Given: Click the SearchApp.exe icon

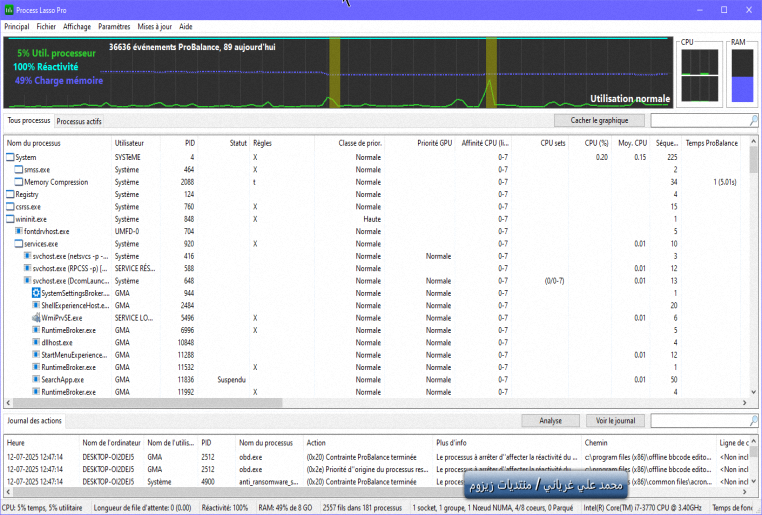Looking at the screenshot, I should click(36, 379).
